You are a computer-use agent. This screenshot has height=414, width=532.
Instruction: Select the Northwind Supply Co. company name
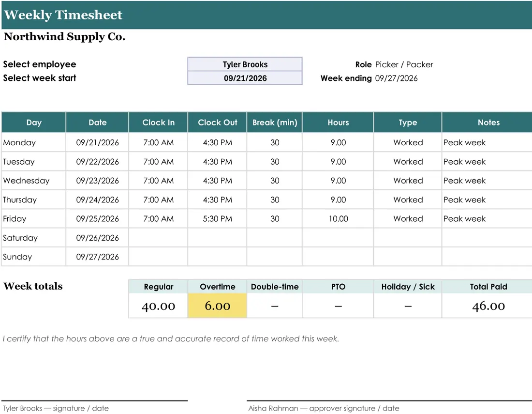(64, 37)
